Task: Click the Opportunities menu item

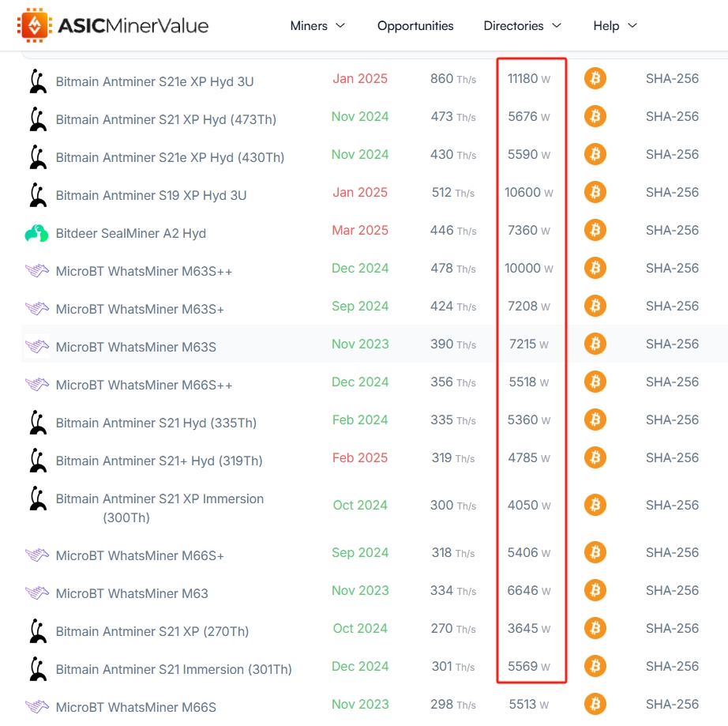Action: coord(415,25)
